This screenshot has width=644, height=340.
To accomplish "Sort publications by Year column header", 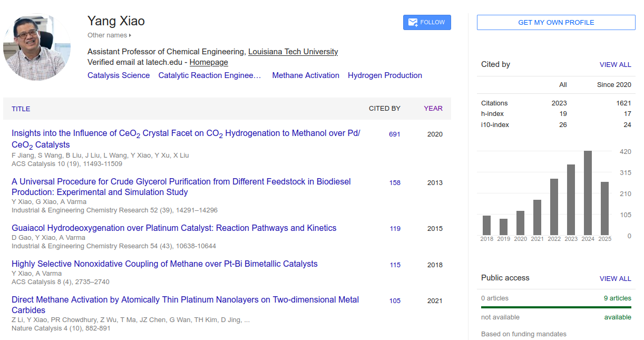I will pos(433,109).
